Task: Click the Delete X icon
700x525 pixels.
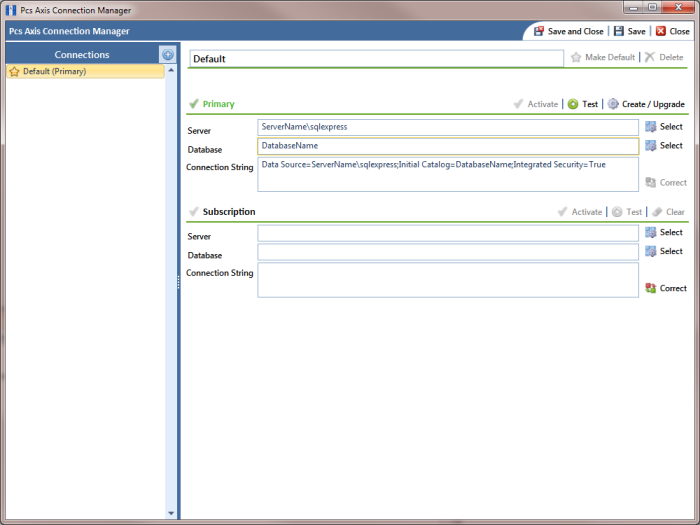Action: coord(650,57)
